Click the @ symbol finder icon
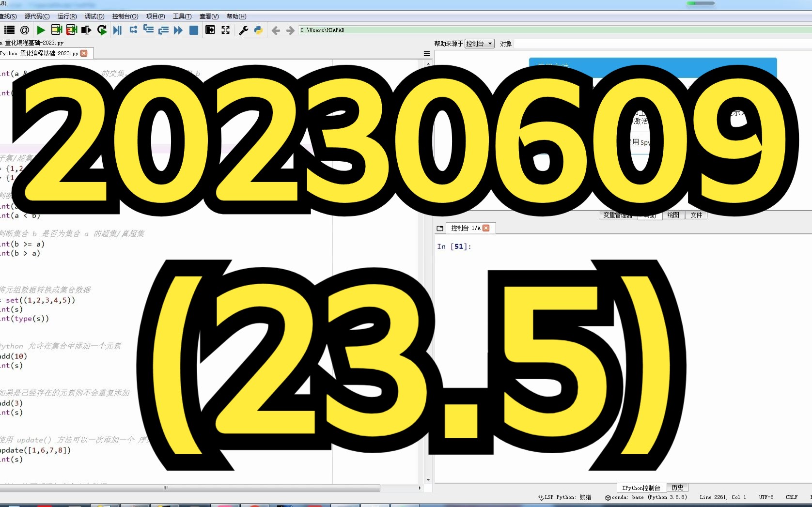 click(x=25, y=30)
